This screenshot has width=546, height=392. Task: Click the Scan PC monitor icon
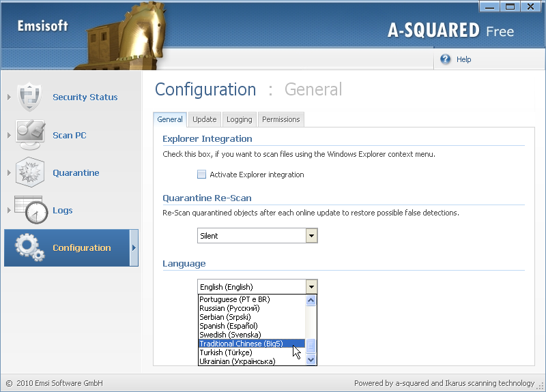point(30,135)
